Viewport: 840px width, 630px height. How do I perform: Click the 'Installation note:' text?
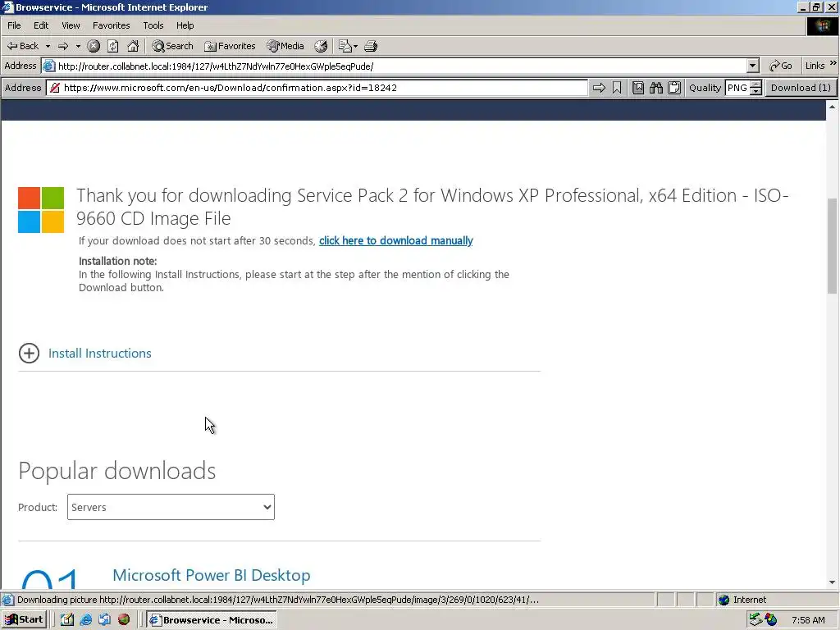[118, 261]
